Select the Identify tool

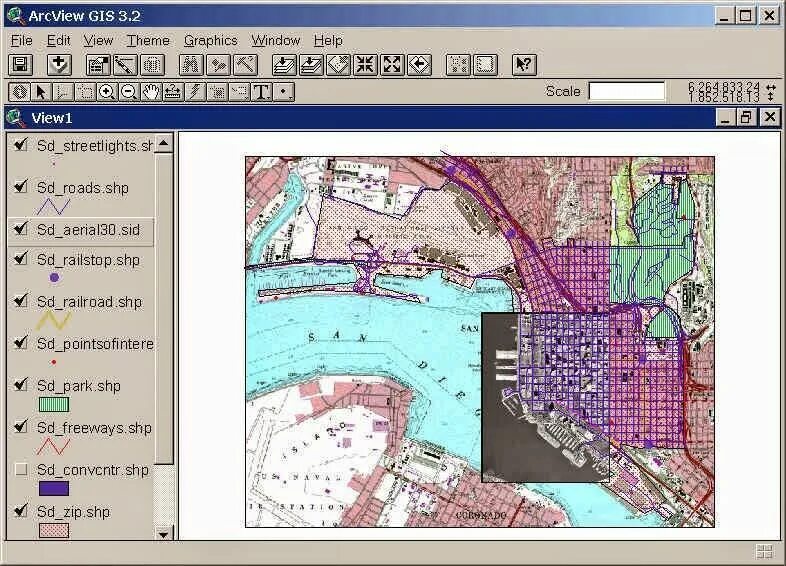pos(19,92)
